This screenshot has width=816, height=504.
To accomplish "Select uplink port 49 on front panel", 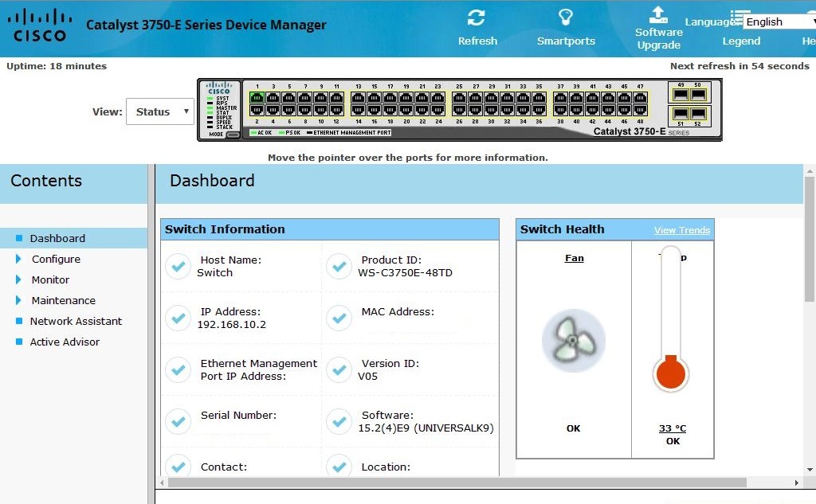I will point(681,95).
